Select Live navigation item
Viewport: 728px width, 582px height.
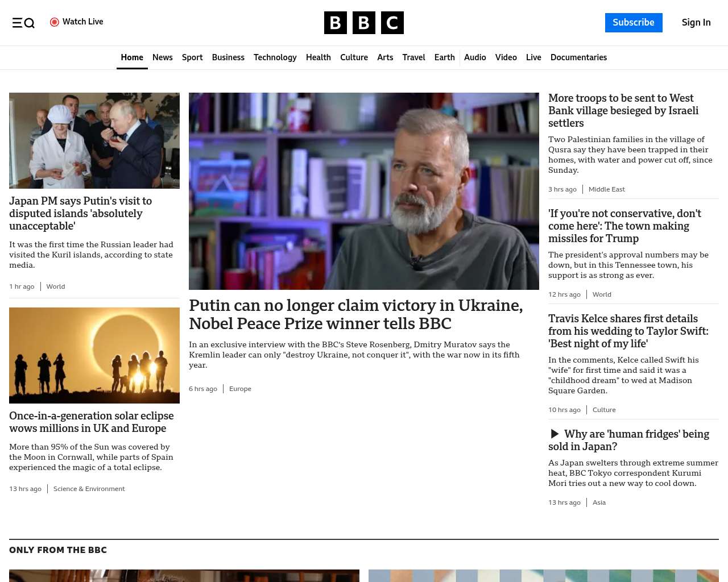click(x=533, y=57)
